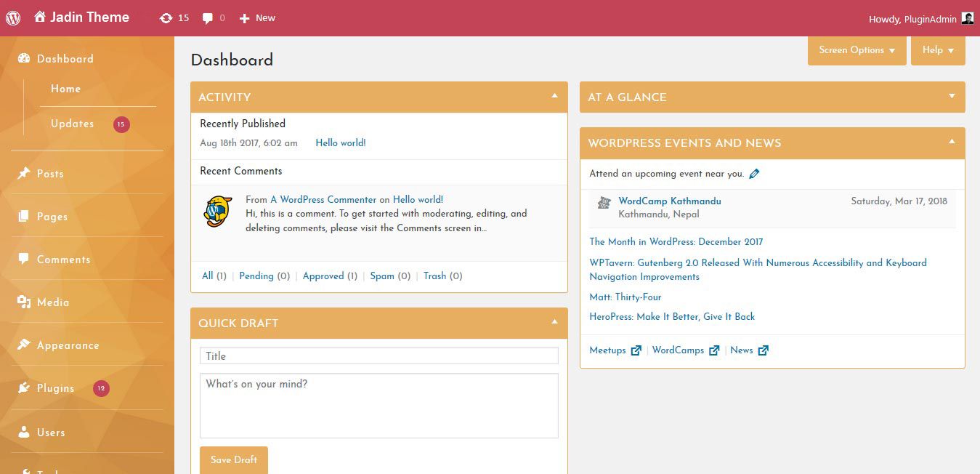Click the pencil icon to edit event location

click(x=754, y=174)
